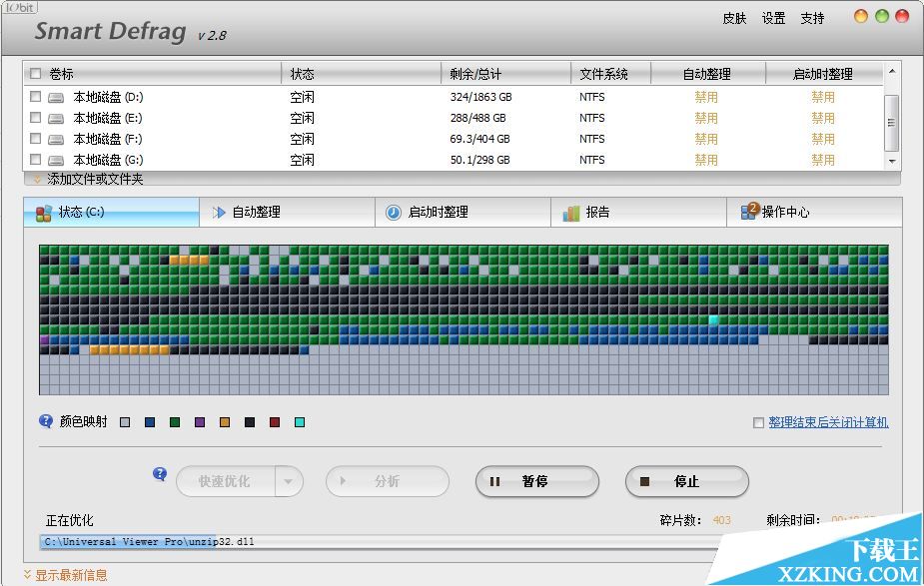The height and width of the screenshot is (586, 924).
Task: Close window with the red button
Action: coord(902,17)
